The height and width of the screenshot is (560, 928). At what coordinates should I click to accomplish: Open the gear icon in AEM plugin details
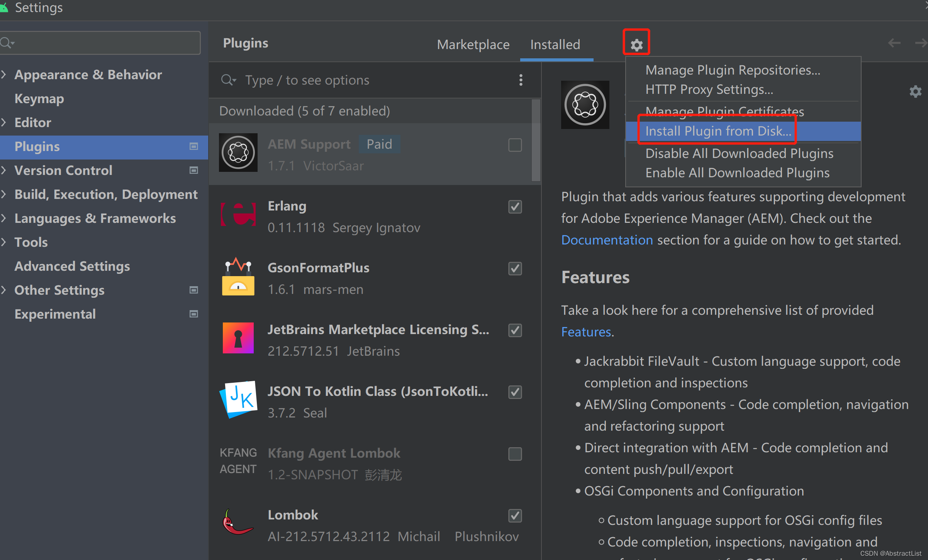point(915,92)
